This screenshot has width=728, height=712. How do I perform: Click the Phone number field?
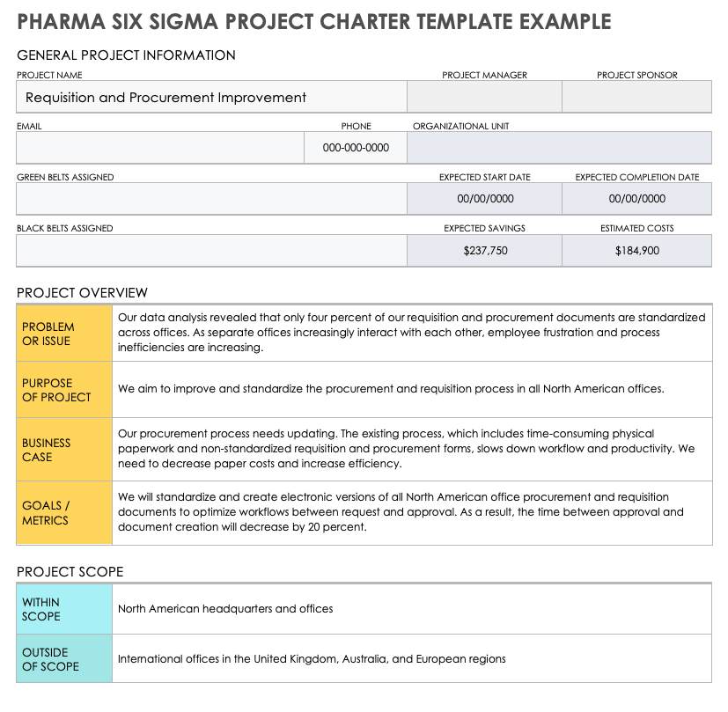(x=356, y=148)
